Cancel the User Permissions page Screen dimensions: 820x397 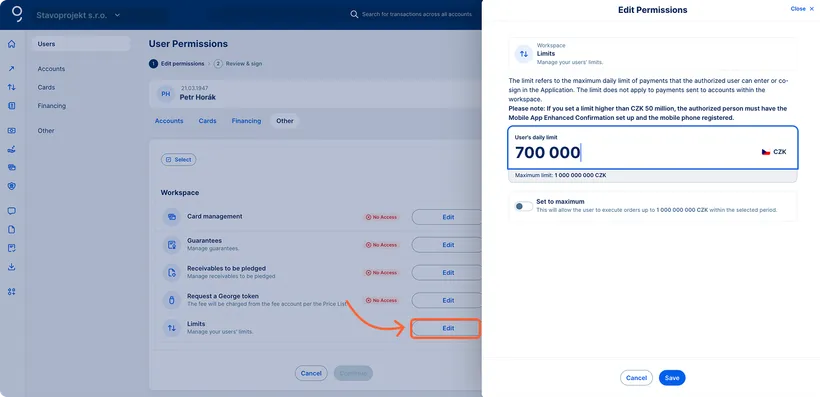coord(311,373)
